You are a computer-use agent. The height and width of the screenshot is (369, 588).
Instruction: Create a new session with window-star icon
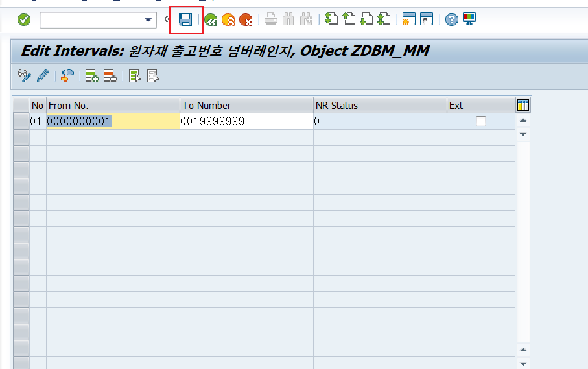coord(409,19)
